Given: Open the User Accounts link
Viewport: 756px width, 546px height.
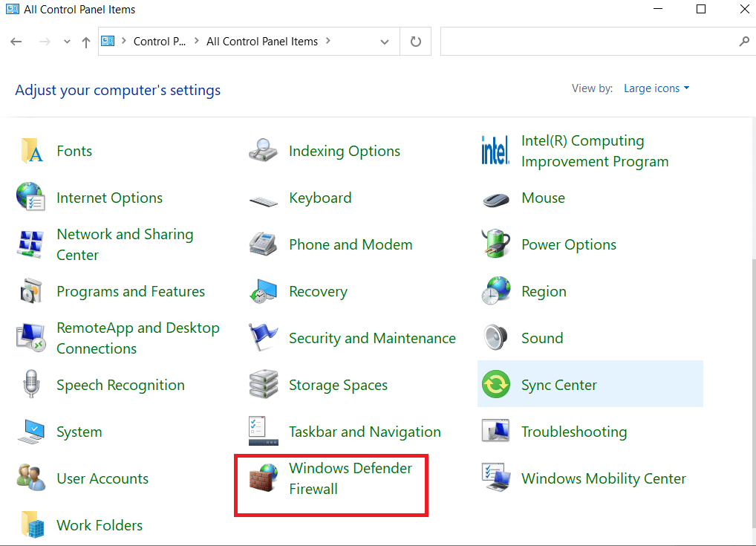Looking at the screenshot, I should point(102,478).
